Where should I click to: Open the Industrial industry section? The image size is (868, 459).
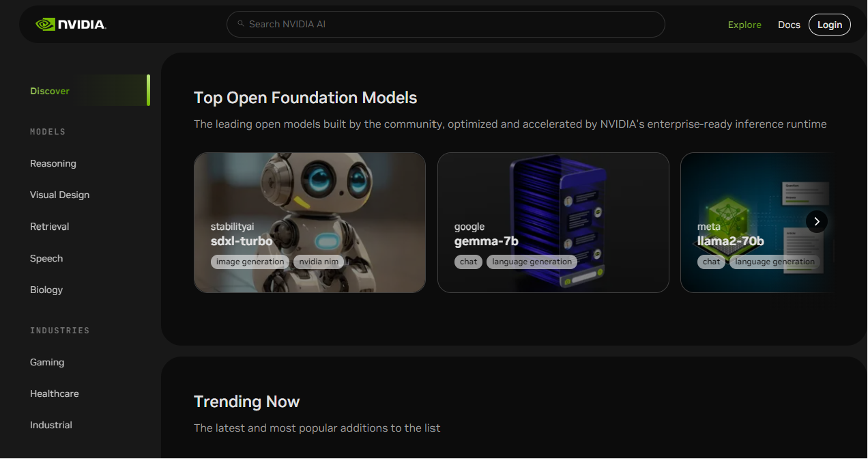[51, 425]
